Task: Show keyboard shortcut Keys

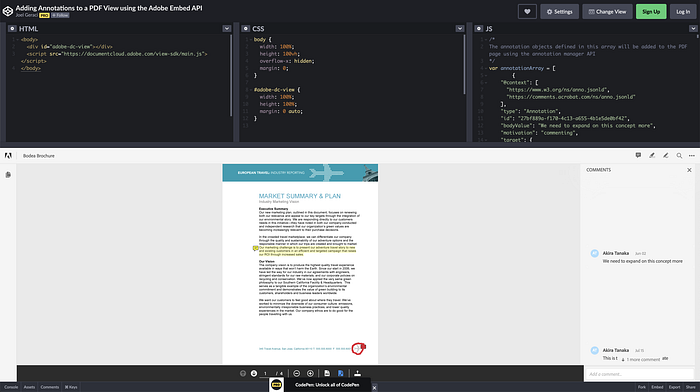Action: pos(71,387)
